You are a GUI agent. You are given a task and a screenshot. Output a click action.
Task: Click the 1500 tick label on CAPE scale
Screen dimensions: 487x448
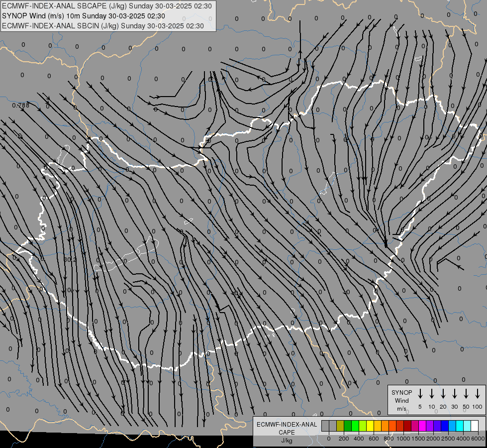[418, 439]
